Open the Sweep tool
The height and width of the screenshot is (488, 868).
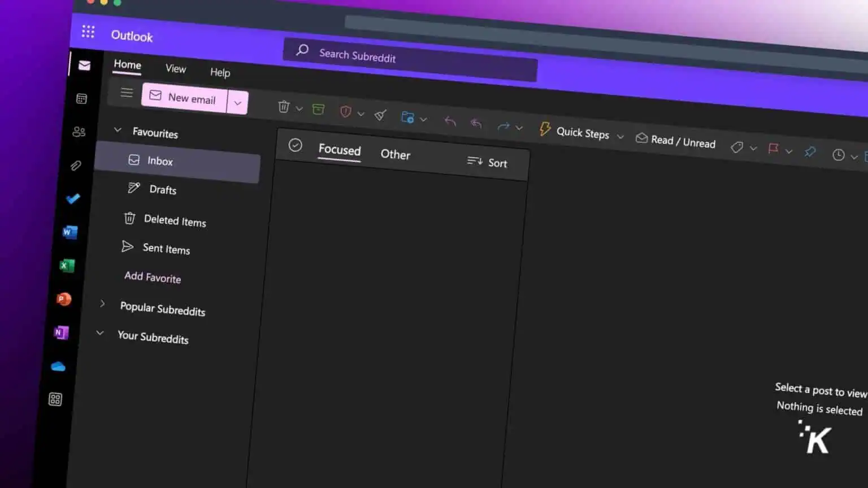(x=380, y=114)
